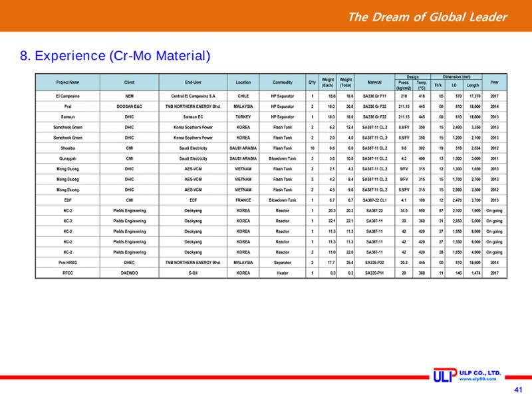Select the Prai HRSG project cell
The height and width of the screenshot is (399, 532).
(x=68, y=263)
